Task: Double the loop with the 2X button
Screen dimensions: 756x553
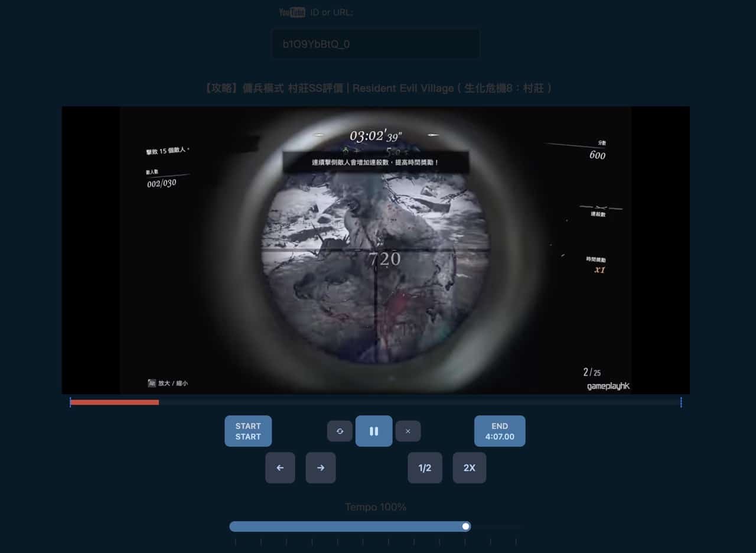Action: 470,468
